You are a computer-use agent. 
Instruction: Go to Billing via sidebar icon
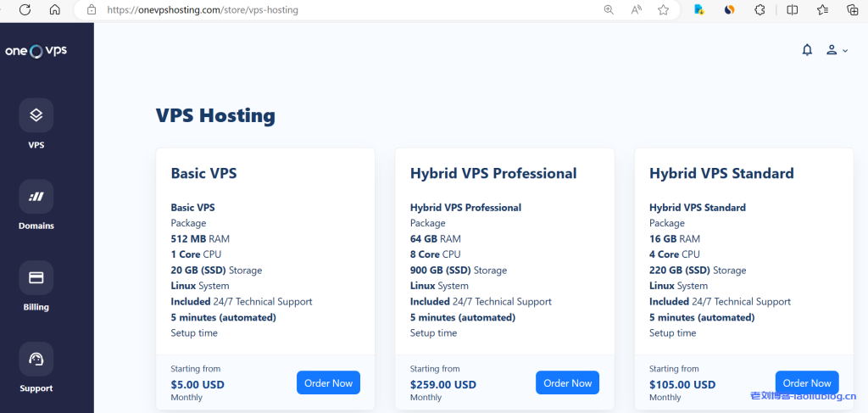tap(36, 278)
